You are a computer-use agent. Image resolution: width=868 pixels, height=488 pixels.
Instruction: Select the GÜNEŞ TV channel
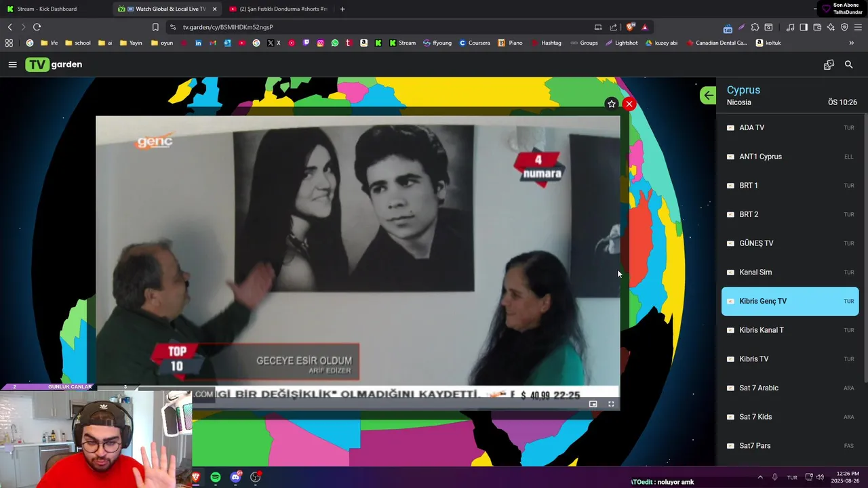coord(790,243)
